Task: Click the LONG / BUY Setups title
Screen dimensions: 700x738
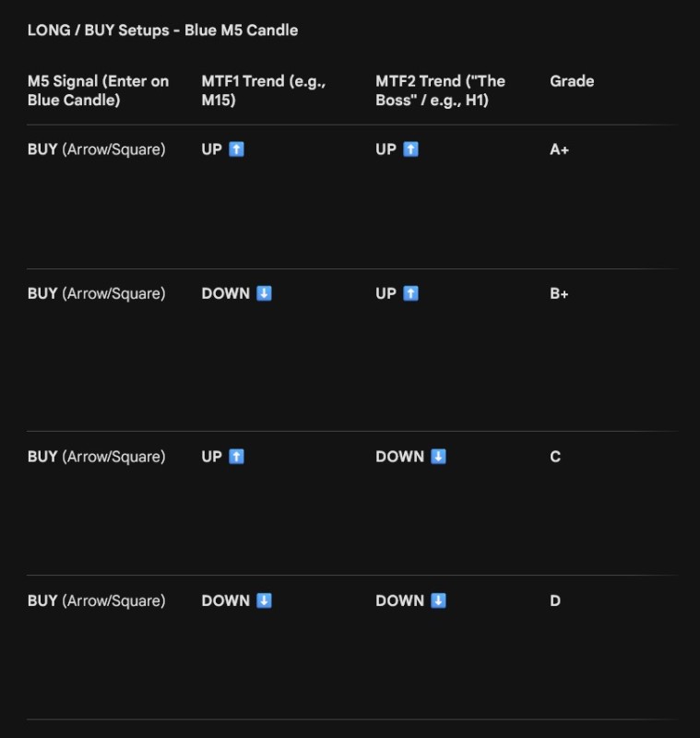Action: click(162, 30)
